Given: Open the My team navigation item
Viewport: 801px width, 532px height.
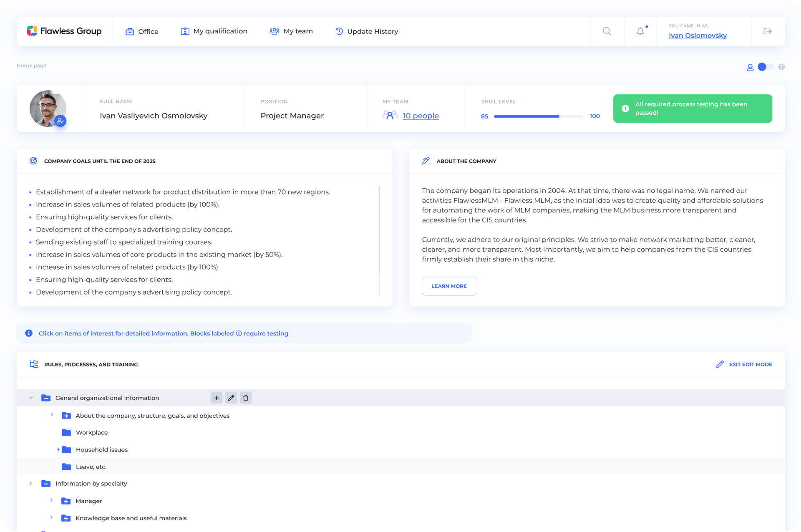Looking at the screenshot, I should (x=291, y=31).
